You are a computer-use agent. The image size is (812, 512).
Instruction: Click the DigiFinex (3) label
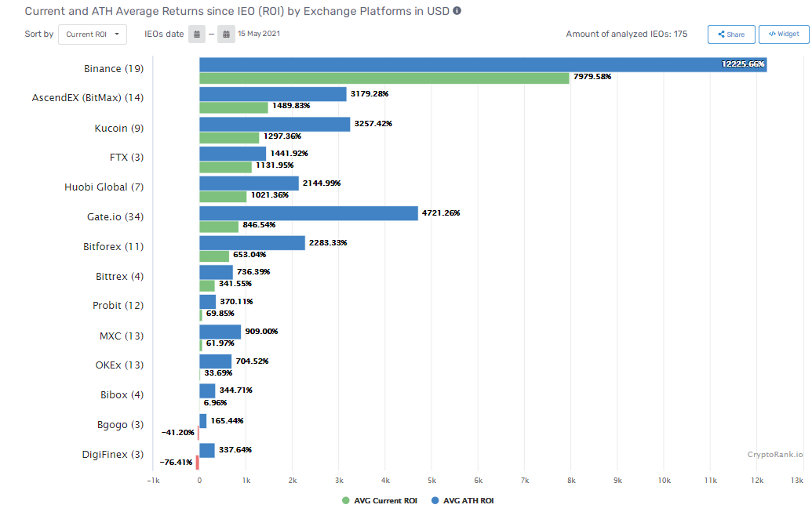coord(113,455)
